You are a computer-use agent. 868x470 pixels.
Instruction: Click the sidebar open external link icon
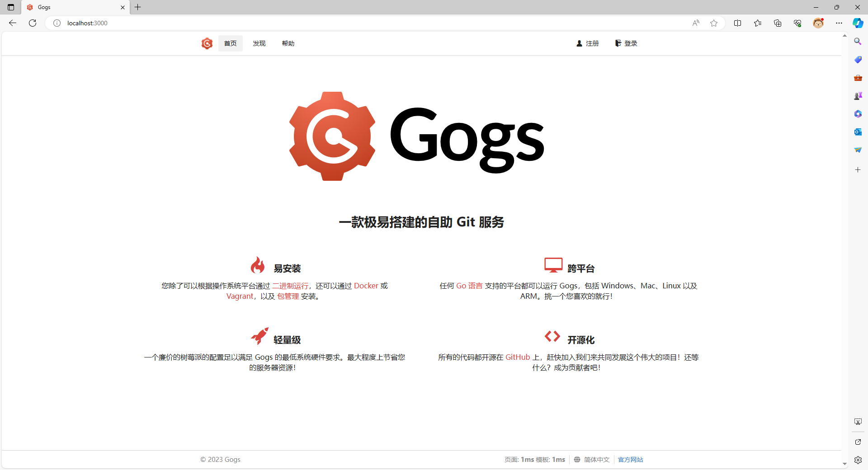click(858, 442)
